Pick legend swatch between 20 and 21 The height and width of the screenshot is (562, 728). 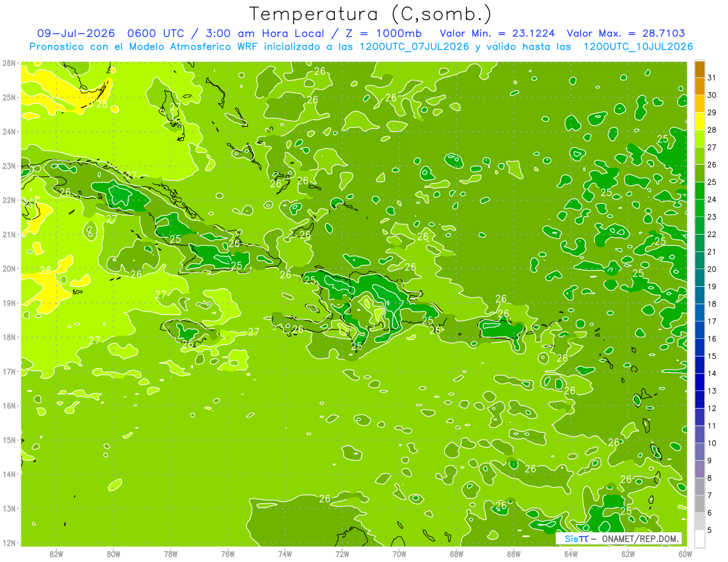coord(699,260)
